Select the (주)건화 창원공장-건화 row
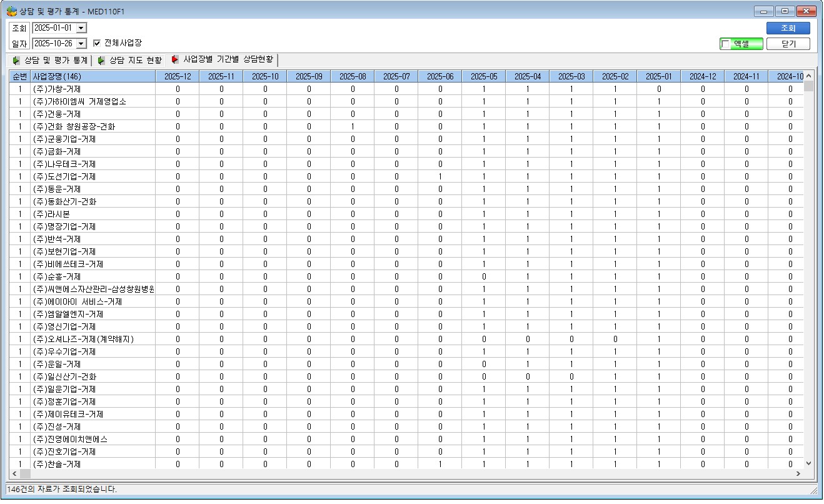The height and width of the screenshot is (504, 824). (406, 126)
